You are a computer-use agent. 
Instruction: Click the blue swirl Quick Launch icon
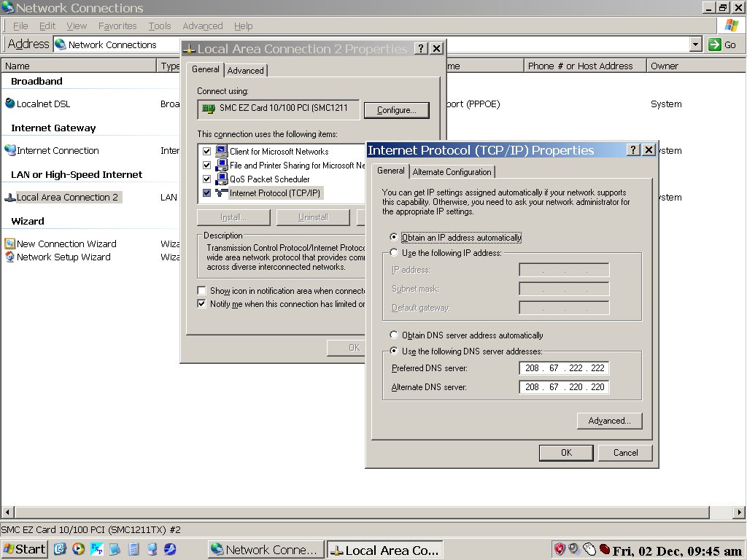click(170, 549)
